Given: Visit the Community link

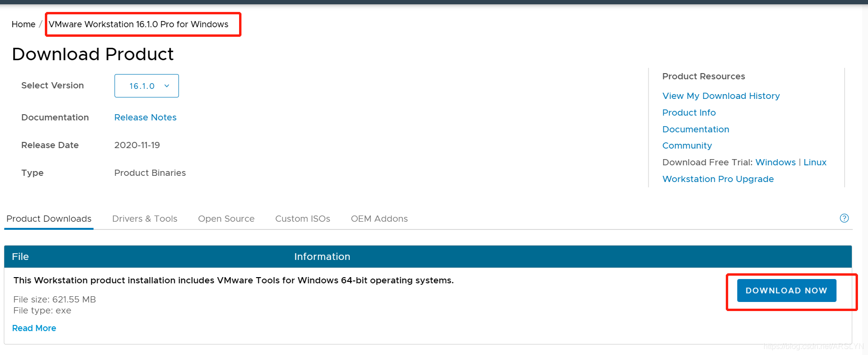Looking at the screenshot, I should (x=687, y=146).
